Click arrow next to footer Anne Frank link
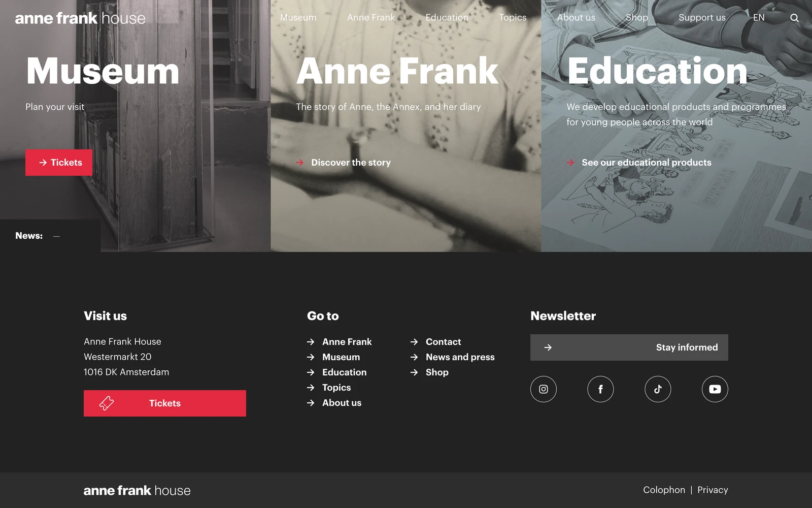812x508 pixels. [311, 342]
